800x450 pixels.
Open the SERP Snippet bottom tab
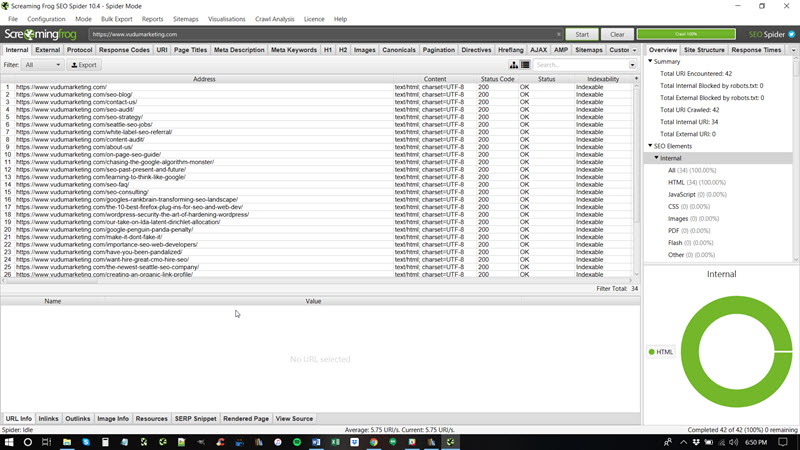[x=195, y=418]
